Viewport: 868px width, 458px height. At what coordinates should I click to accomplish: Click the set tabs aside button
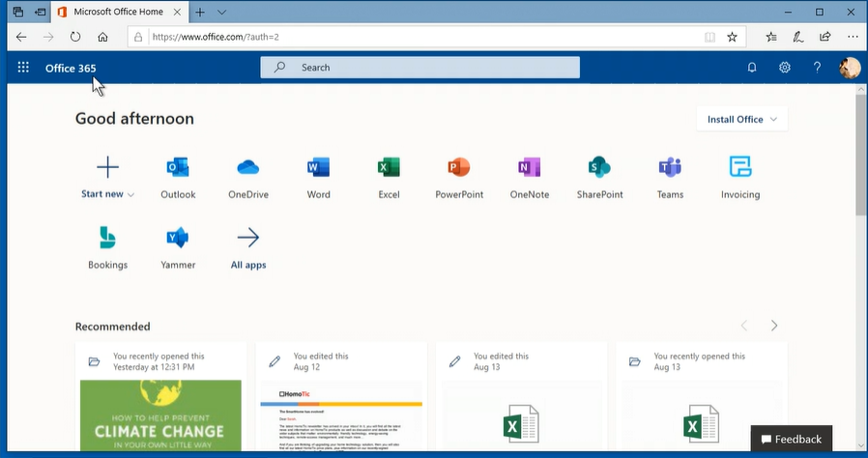41,12
